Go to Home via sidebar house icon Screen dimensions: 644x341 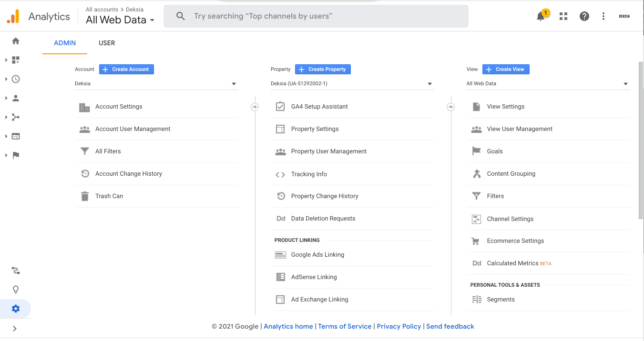coord(16,41)
